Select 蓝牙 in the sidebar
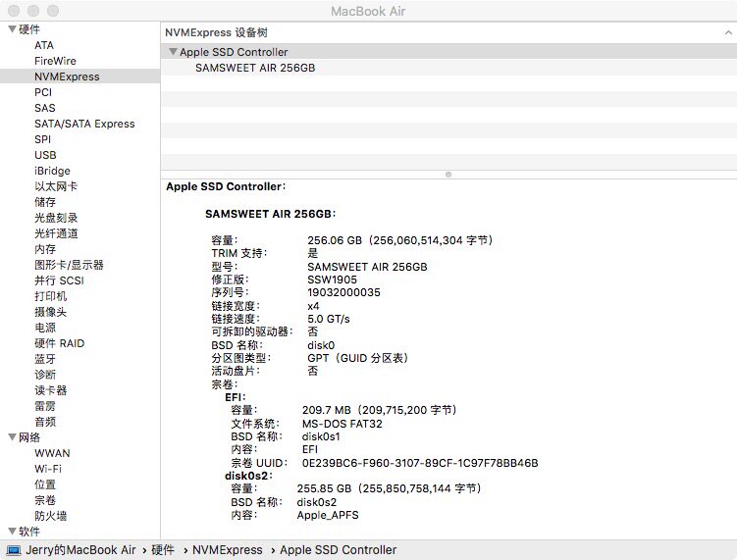 pos(45,359)
